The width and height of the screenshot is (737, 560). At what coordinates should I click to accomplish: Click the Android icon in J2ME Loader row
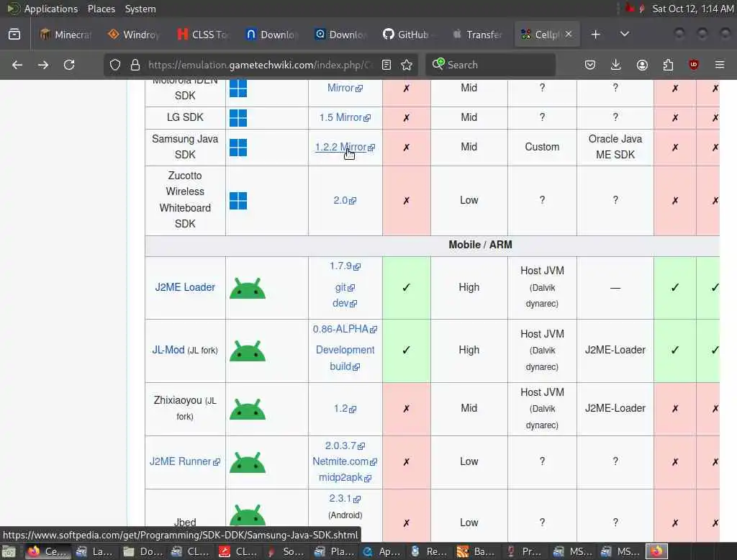point(248,288)
